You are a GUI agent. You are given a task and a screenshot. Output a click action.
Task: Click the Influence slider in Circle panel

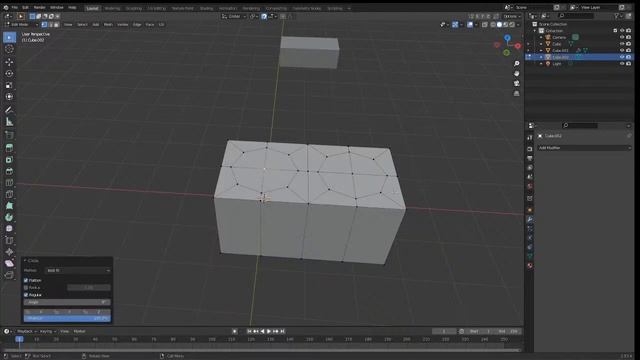point(67,318)
